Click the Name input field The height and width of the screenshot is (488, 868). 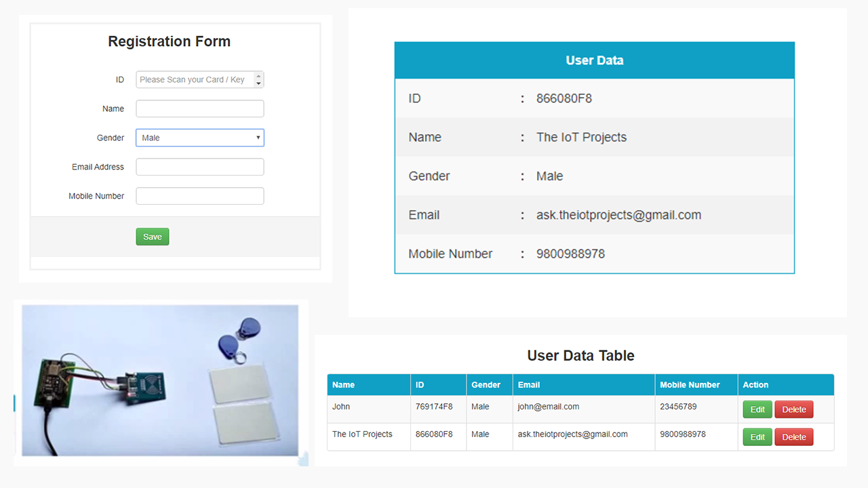(199, 109)
